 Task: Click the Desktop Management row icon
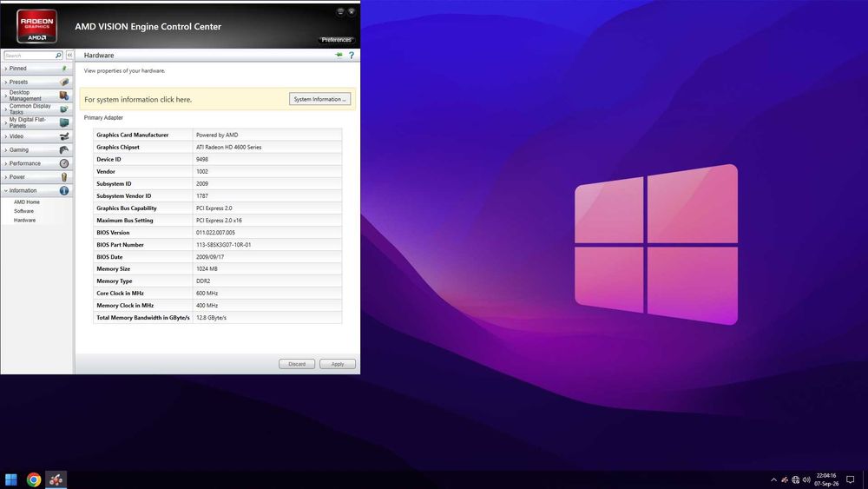click(64, 96)
